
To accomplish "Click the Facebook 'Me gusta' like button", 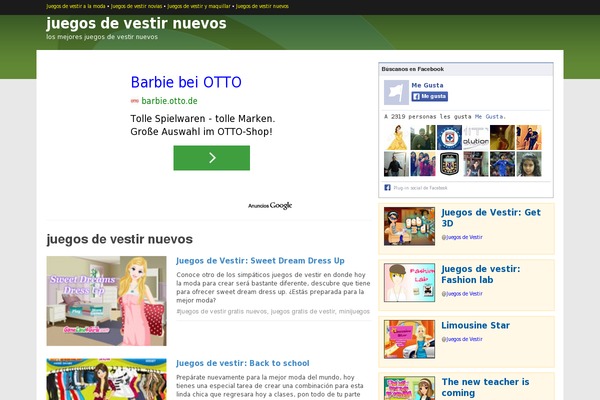I will tap(430, 96).
